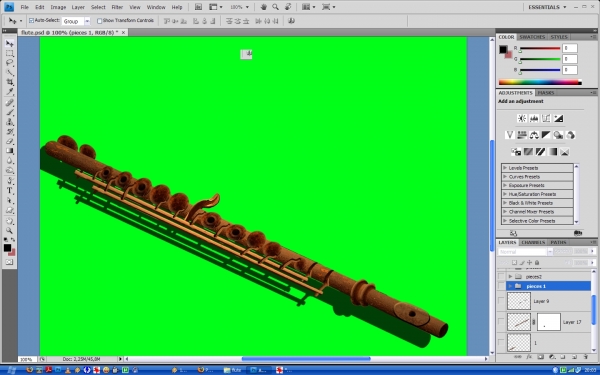Open the Auto-Select Group dropdown

87,21
